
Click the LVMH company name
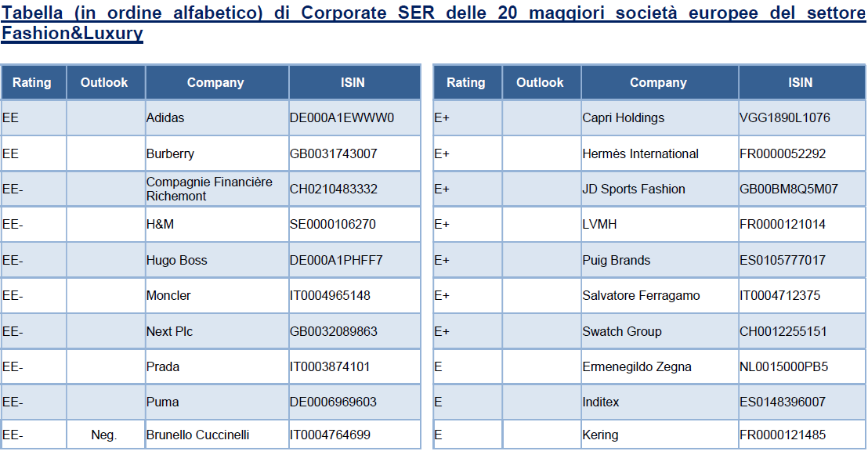pos(599,225)
